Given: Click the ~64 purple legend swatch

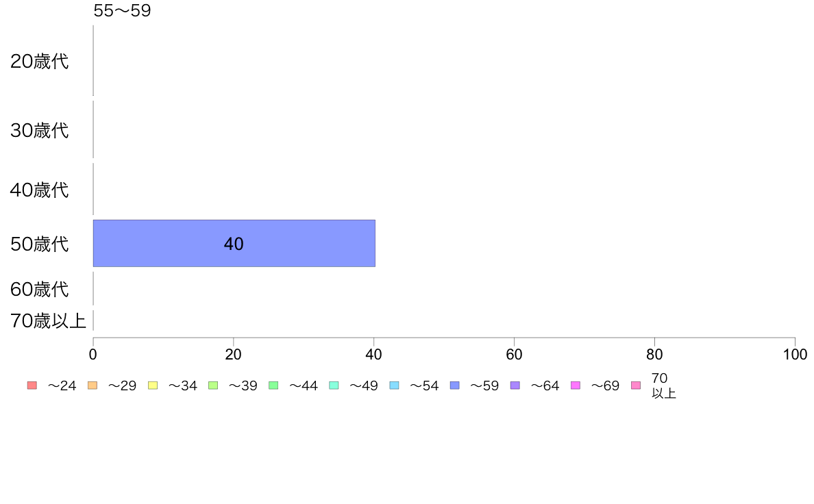Looking at the screenshot, I should pyautogui.click(x=515, y=385).
